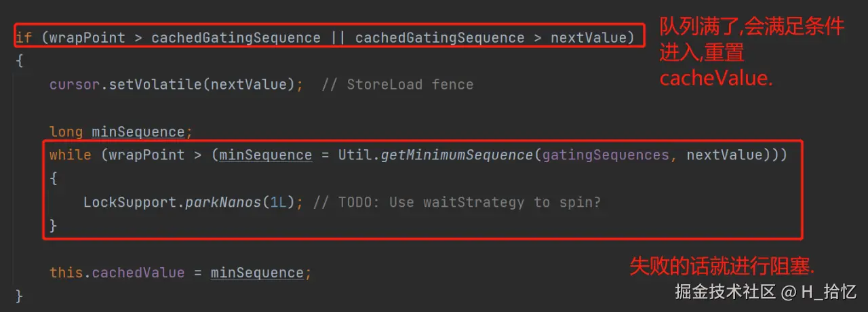Viewport: 868px width, 312px height.
Task: Click the red "失败的话就进行阻塞" annotation
Action: coord(722,267)
